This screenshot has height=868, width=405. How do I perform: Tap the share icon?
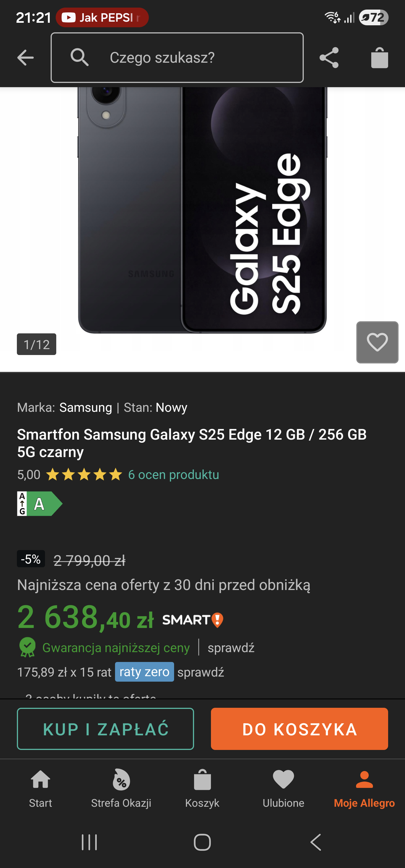329,58
